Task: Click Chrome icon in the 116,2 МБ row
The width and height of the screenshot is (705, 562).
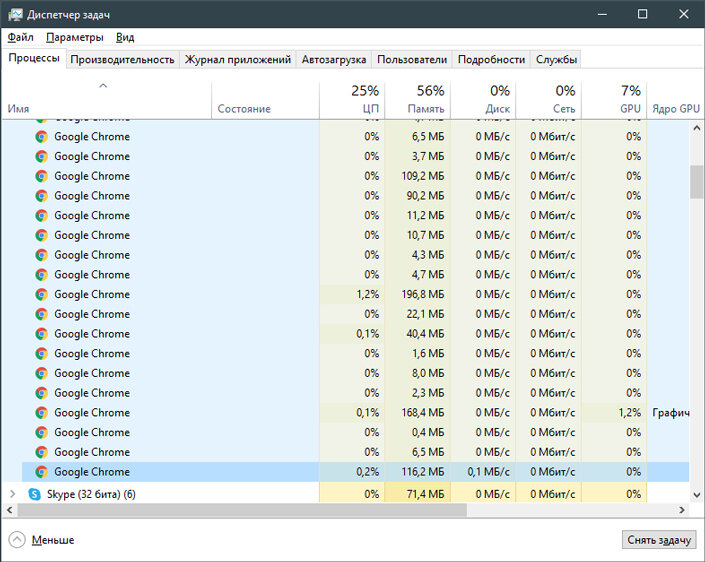Action: click(41, 472)
